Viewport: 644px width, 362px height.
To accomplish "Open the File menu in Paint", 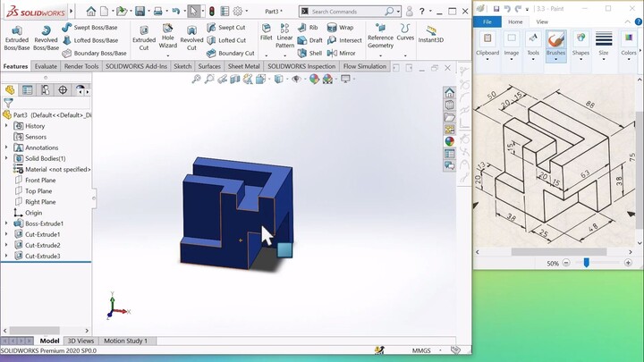I will click(487, 21).
